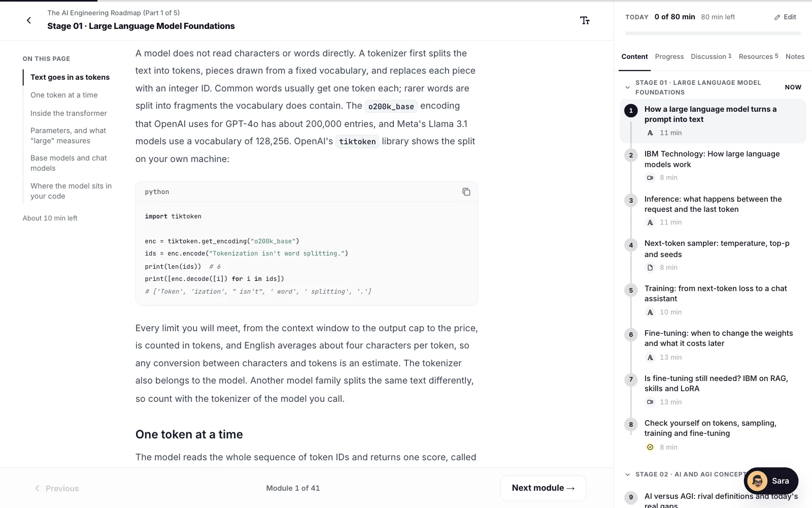The image size is (812, 508).
Task: Click the Previous button
Action: point(57,488)
